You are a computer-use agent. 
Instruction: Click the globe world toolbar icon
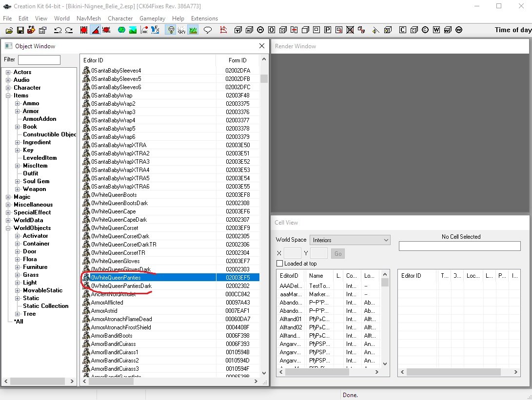pos(121,30)
